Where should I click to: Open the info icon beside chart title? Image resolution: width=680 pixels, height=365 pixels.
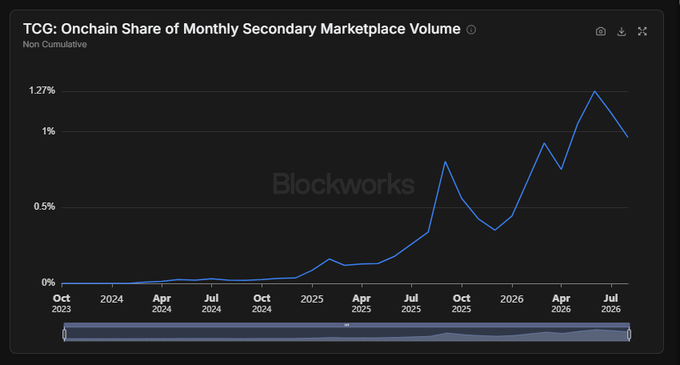[471, 29]
